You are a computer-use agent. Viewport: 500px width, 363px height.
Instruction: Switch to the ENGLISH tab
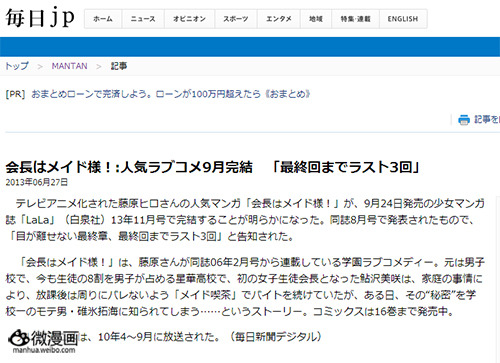[403, 19]
